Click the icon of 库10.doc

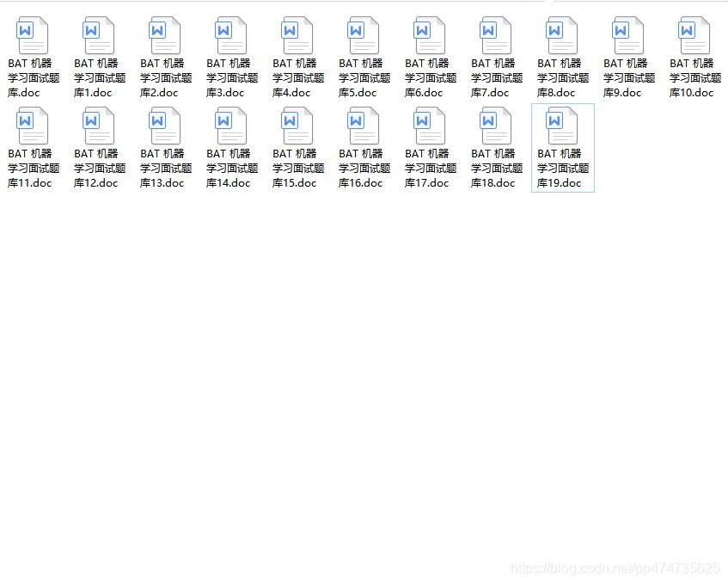tap(694, 35)
